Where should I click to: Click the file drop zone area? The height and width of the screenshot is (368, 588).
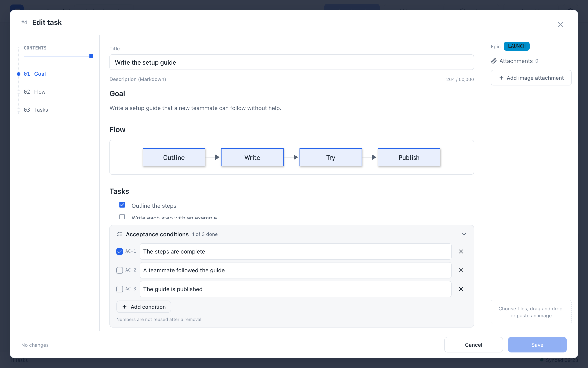click(x=531, y=312)
